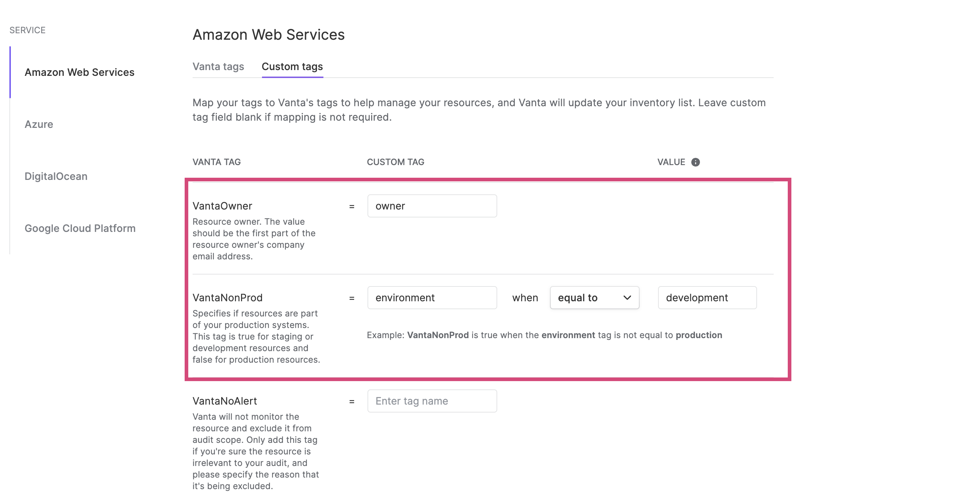Switch to the Vanta tags tab
Image resolution: width=980 pixels, height=492 pixels.
(x=218, y=66)
